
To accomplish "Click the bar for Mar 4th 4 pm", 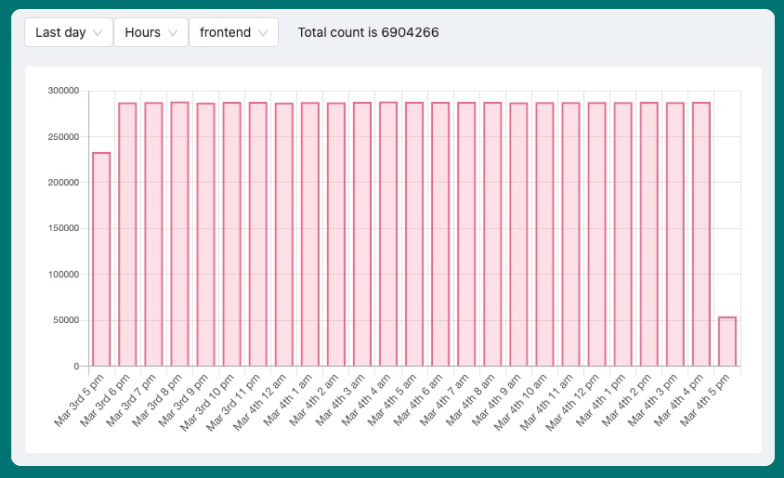I will [701, 234].
